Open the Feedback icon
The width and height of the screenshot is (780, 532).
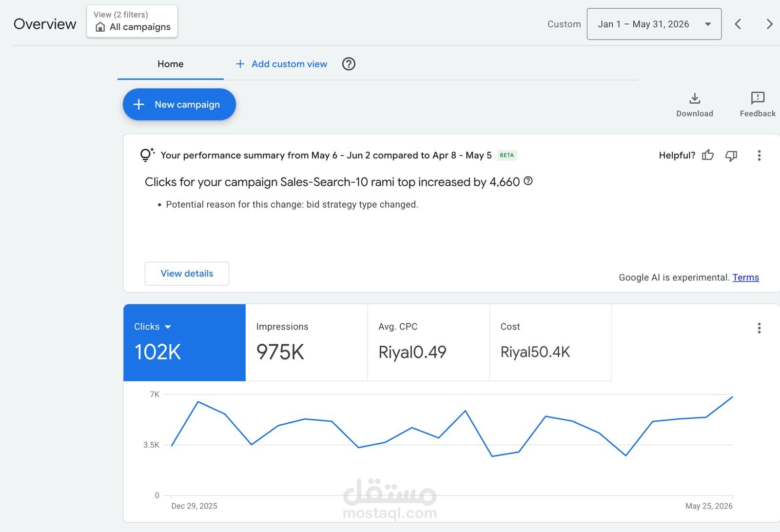[758, 98]
